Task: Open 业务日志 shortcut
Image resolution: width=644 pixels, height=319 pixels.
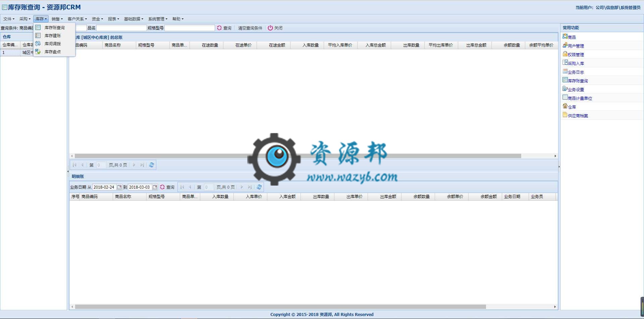Action: pos(573,72)
